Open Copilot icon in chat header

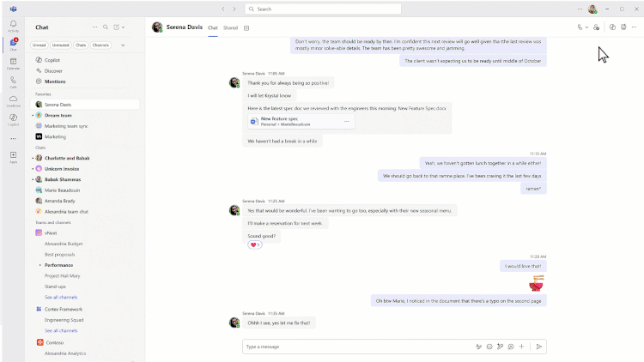(612, 27)
